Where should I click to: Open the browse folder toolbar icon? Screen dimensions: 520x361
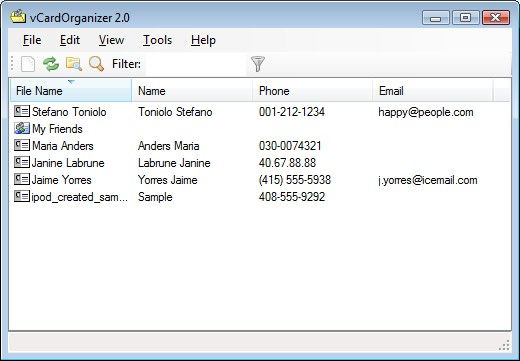coord(74,64)
